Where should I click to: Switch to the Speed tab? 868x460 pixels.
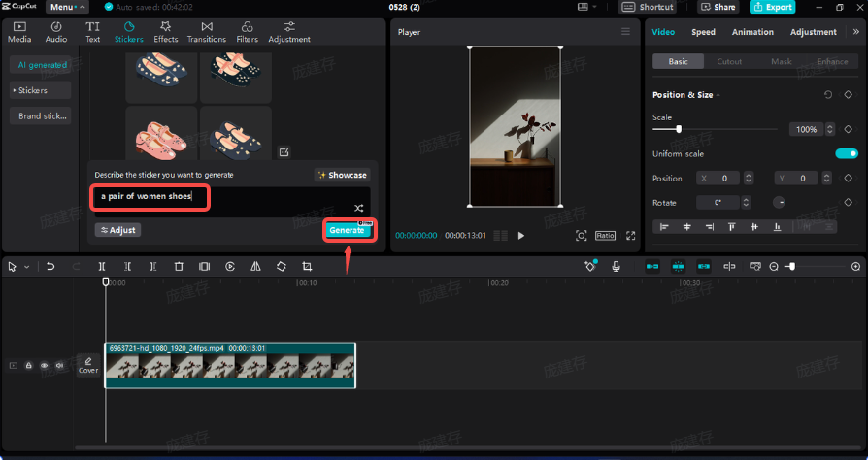(703, 32)
